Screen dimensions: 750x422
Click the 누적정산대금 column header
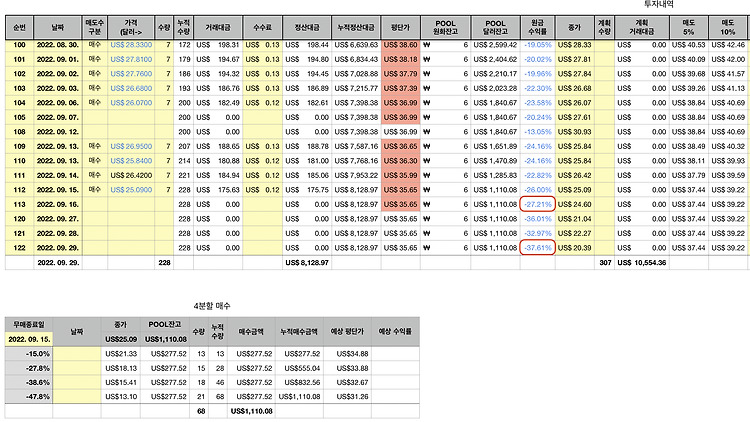pos(356,27)
